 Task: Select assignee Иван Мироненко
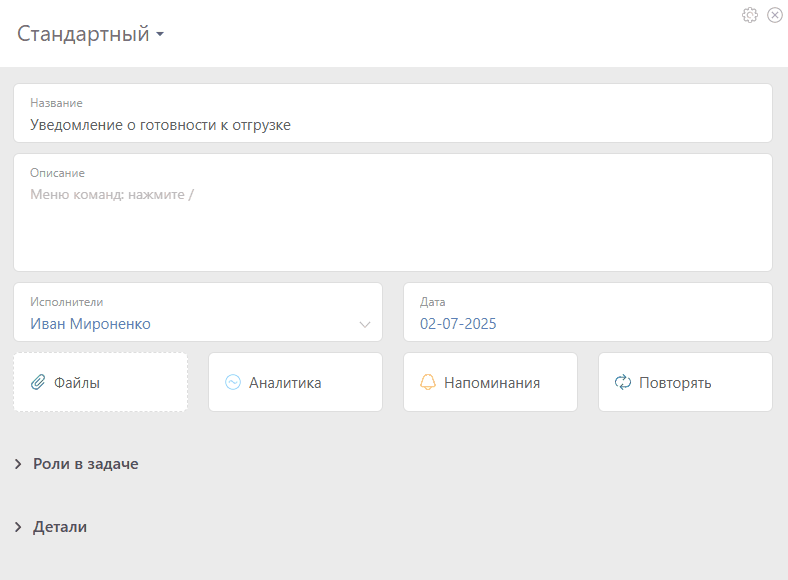point(90,324)
